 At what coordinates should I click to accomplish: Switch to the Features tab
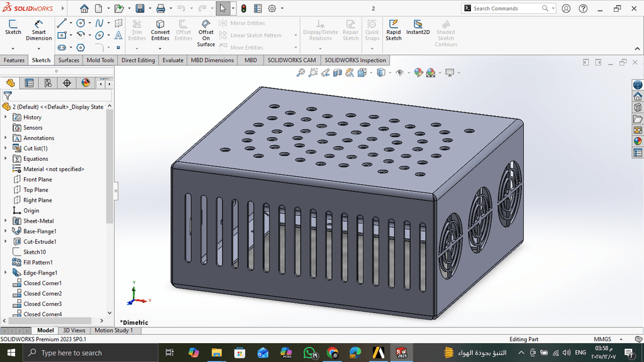pyautogui.click(x=14, y=60)
